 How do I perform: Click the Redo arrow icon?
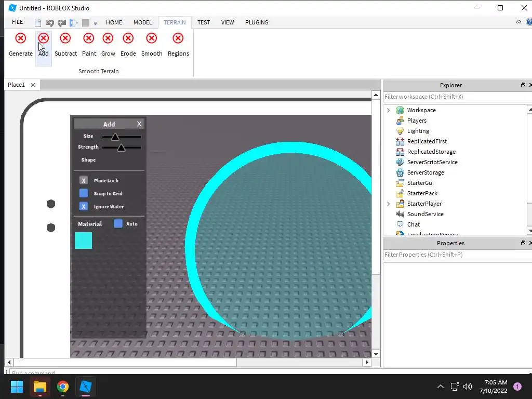(61, 23)
